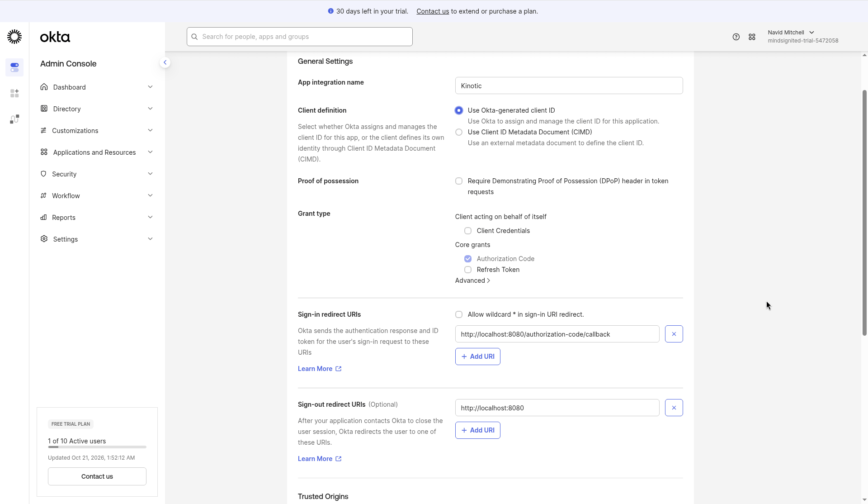868x504 pixels.
Task: Click the Reports chart icon
Action: coord(43,217)
